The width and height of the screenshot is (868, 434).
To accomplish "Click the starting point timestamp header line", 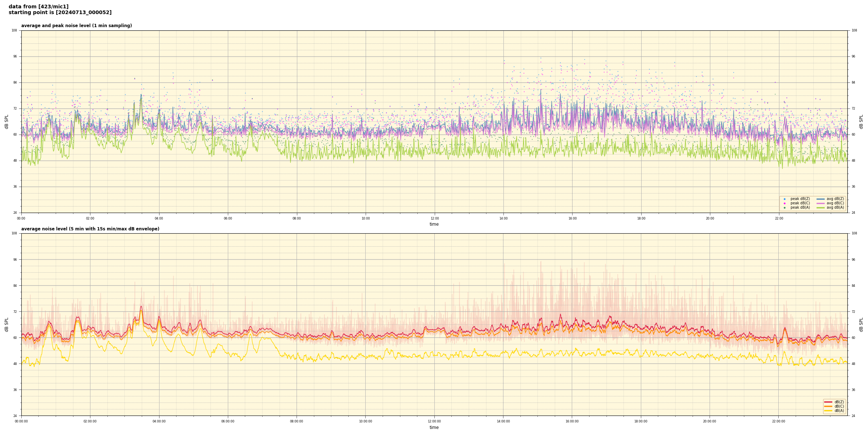I will pyautogui.click(x=60, y=13).
